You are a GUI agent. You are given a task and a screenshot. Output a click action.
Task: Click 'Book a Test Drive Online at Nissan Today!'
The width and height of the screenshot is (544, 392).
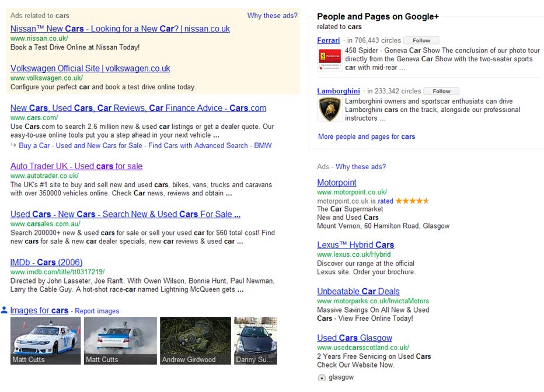tap(75, 47)
